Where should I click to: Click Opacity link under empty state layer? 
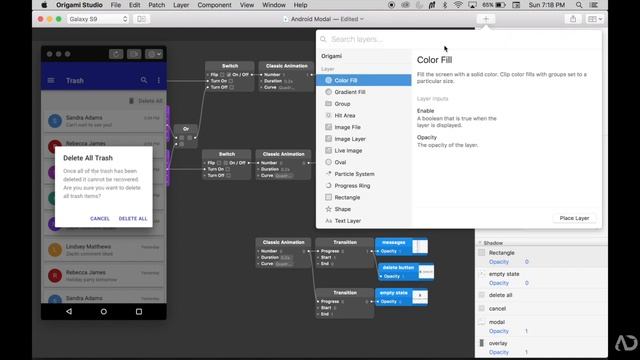[x=499, y=283]
